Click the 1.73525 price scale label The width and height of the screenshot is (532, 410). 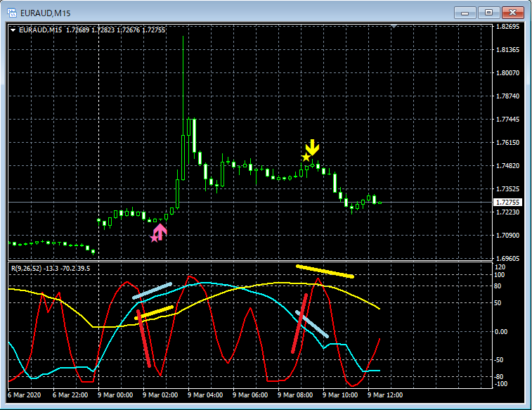click(507, 188)
